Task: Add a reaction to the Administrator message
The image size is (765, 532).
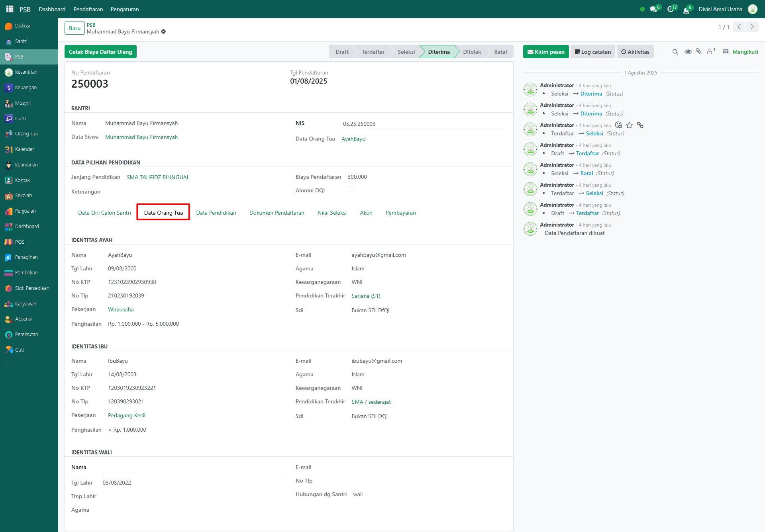Action: pyautogui.click(x=618, y=125)
